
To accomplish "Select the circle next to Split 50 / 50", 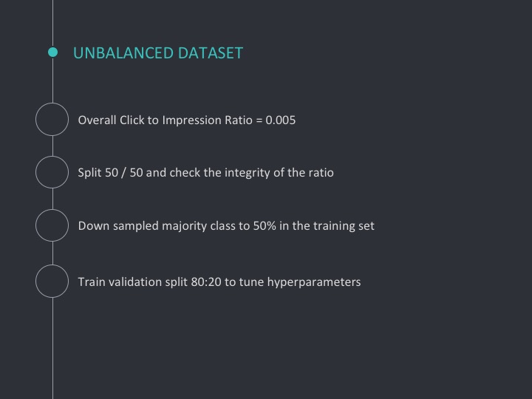I will (x=52, y=172).
